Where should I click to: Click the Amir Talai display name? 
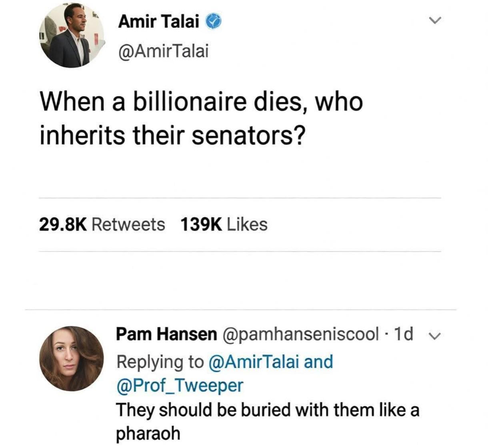[x=158, y=21]
